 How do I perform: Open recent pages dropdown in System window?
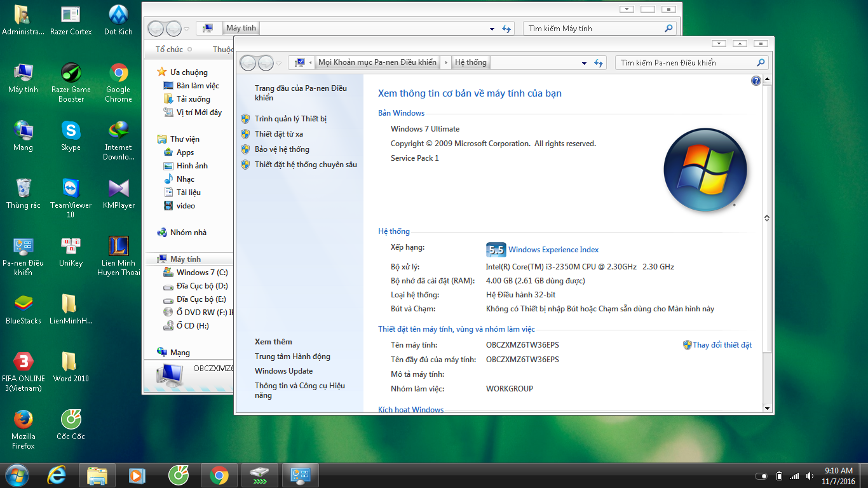coord(279,63)
